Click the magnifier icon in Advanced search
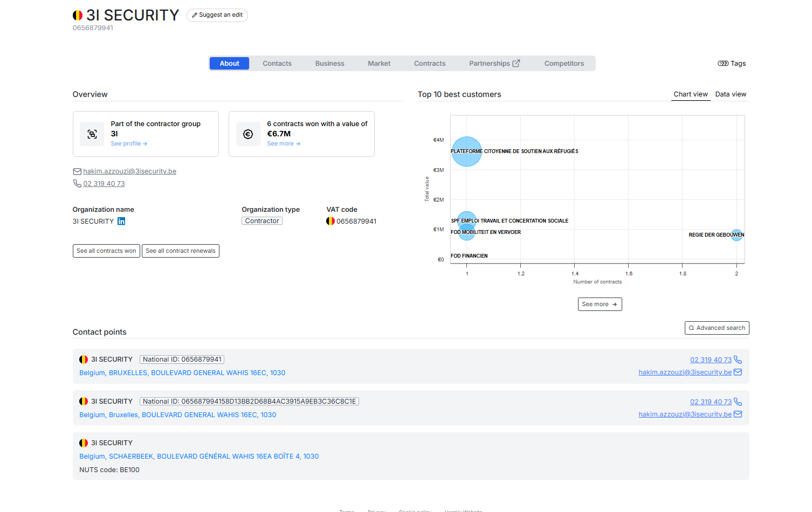The width and height of the screenshot is (812, 512). [x=691, y=328]
